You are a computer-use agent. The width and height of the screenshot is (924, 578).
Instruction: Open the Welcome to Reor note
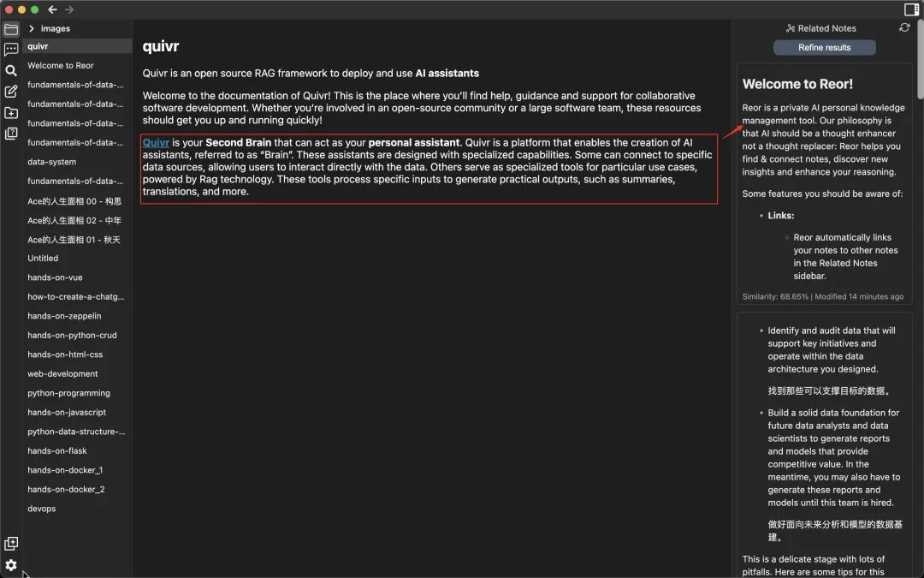click(77, 65)
